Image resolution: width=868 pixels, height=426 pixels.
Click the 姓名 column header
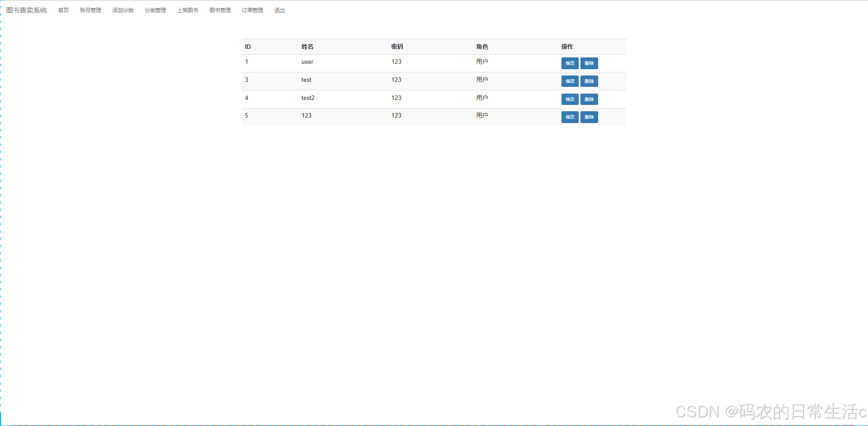coord(307,47)
